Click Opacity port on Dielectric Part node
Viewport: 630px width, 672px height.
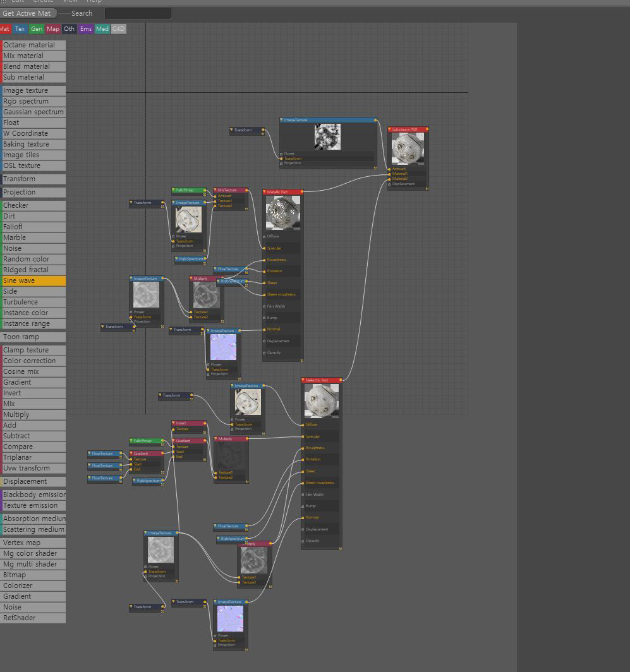point(303,541)
